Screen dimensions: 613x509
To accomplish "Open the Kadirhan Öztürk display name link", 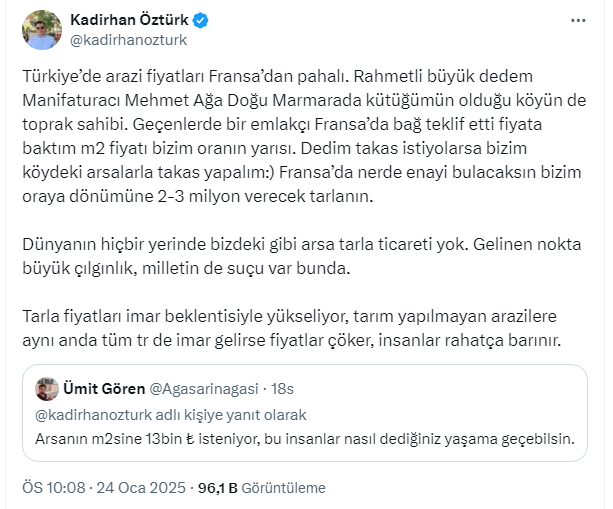I will tap(131, 20).
